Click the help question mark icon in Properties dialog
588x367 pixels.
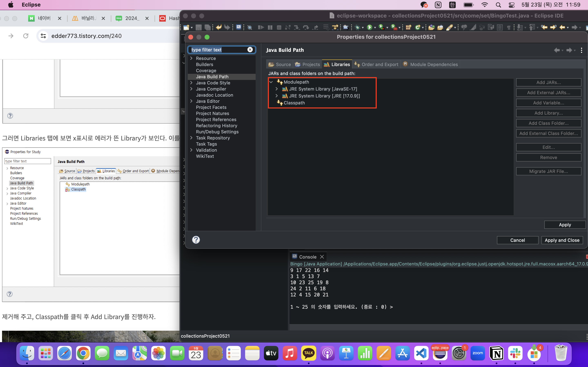[x=196, y=240]
